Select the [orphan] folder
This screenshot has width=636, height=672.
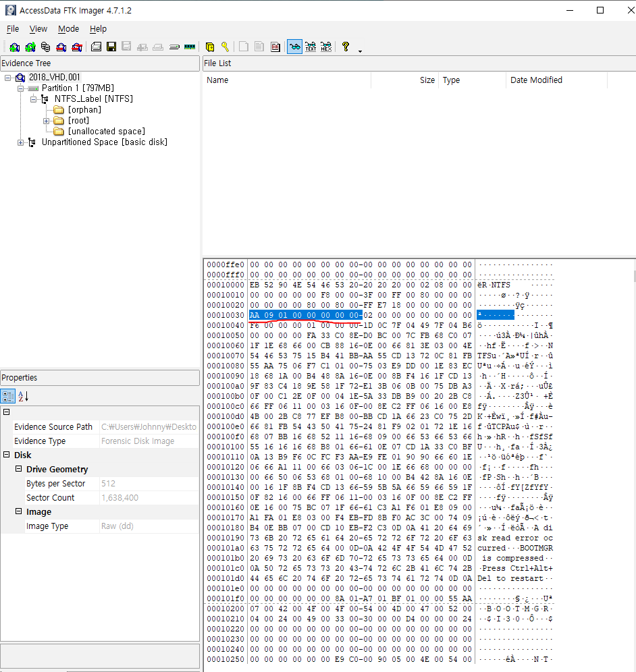(x=84, y=109)
